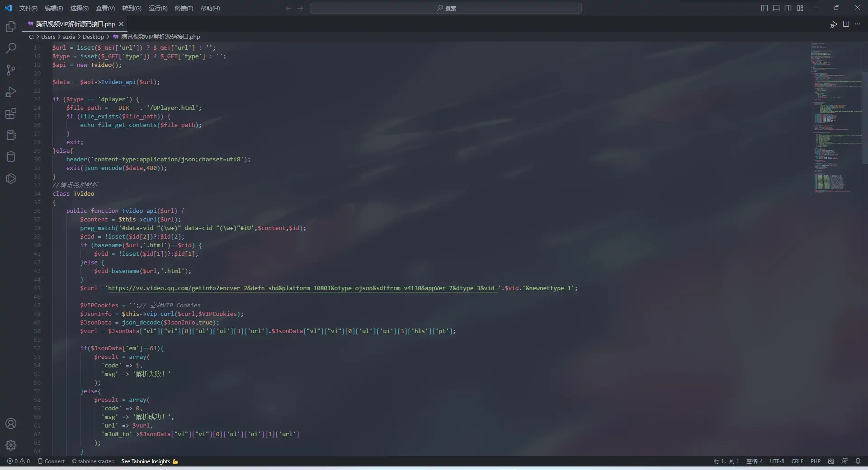Open 转到(G) menu
This screenshot has height=470, width=868.
pos(132,8)
